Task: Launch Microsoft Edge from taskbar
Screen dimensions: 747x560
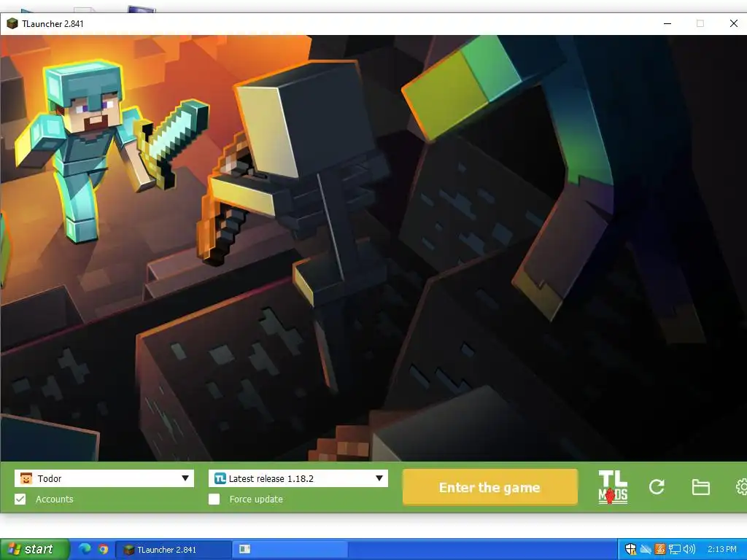Action: click(85, 549)
